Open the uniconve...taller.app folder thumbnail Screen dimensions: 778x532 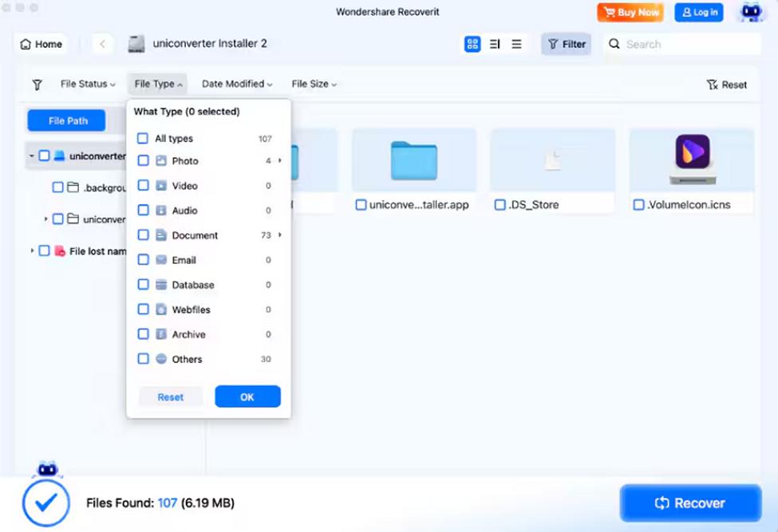(414, 160)
